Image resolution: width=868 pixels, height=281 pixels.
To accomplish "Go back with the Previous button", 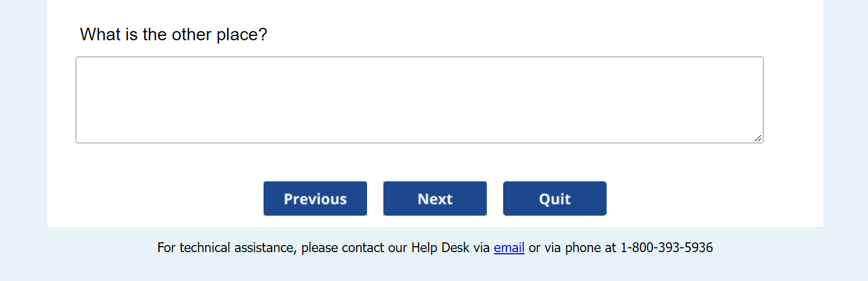I will click(315, 199).
